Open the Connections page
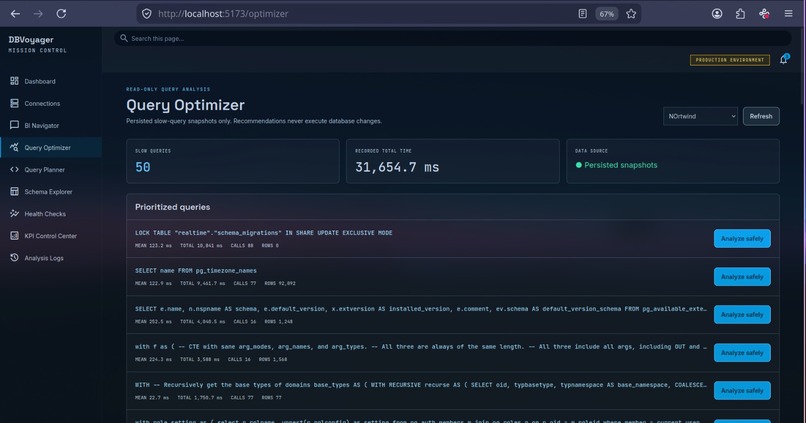806x423 pixels. coord(50,103)
